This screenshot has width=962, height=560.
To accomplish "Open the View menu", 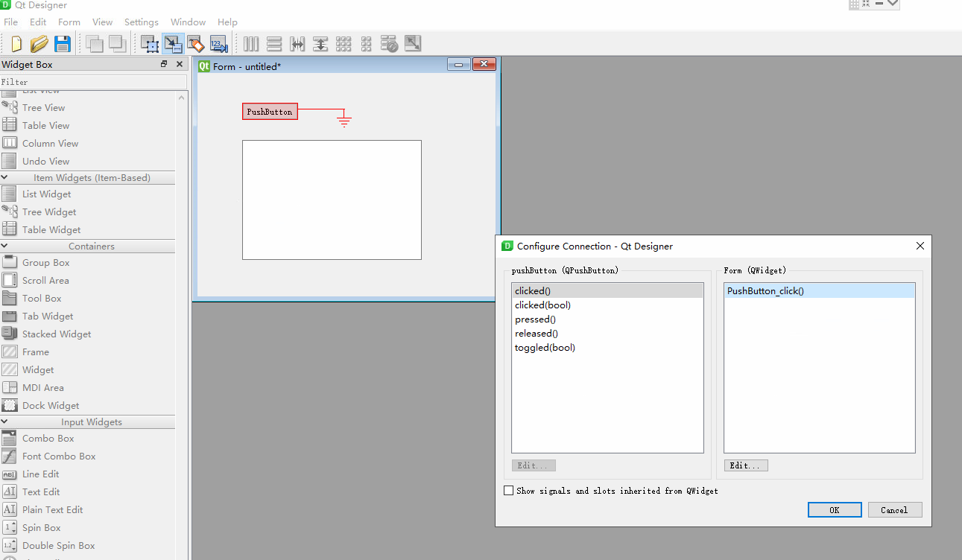I will point(103,22).
